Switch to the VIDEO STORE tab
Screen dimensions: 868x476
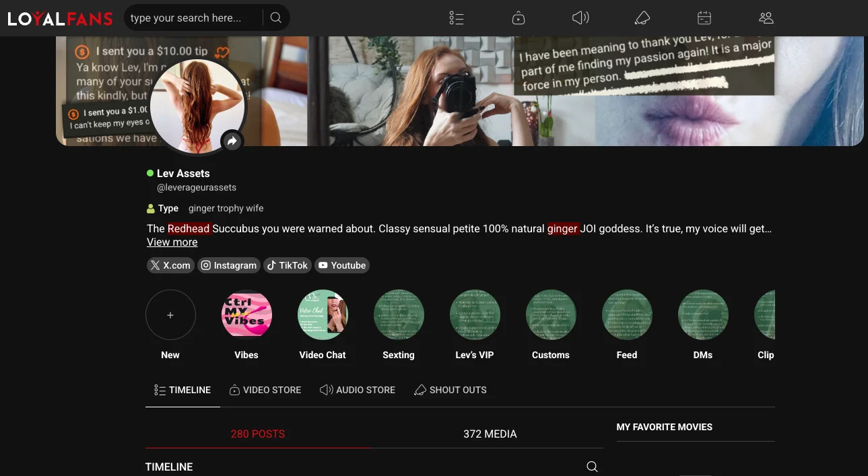point(265,390)
